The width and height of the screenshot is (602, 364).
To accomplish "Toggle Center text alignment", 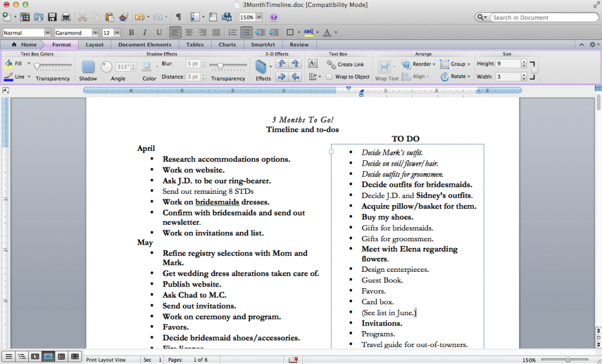I will [x=189, y=33].
